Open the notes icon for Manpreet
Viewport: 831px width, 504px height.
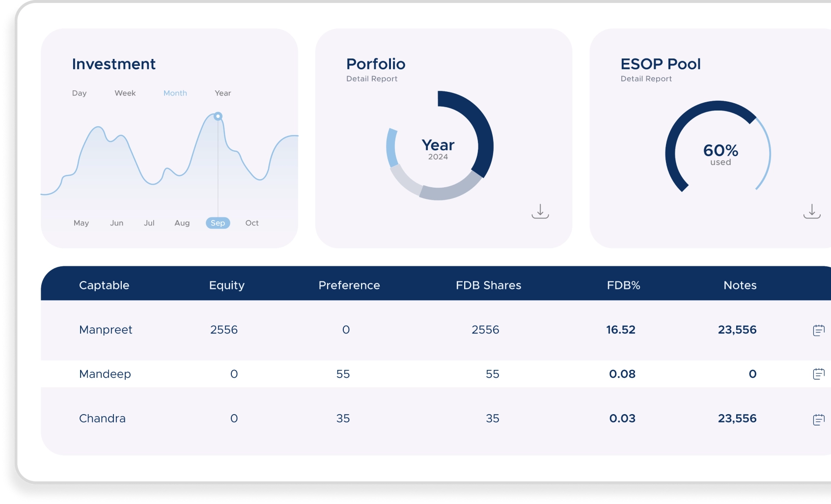818,330
